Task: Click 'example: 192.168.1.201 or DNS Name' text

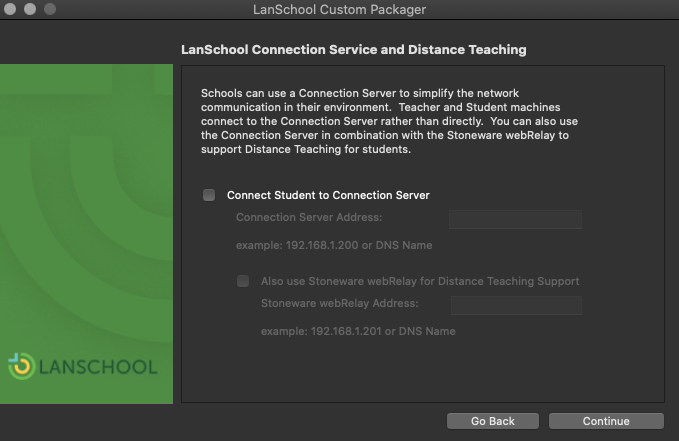Action: point(358,331)
